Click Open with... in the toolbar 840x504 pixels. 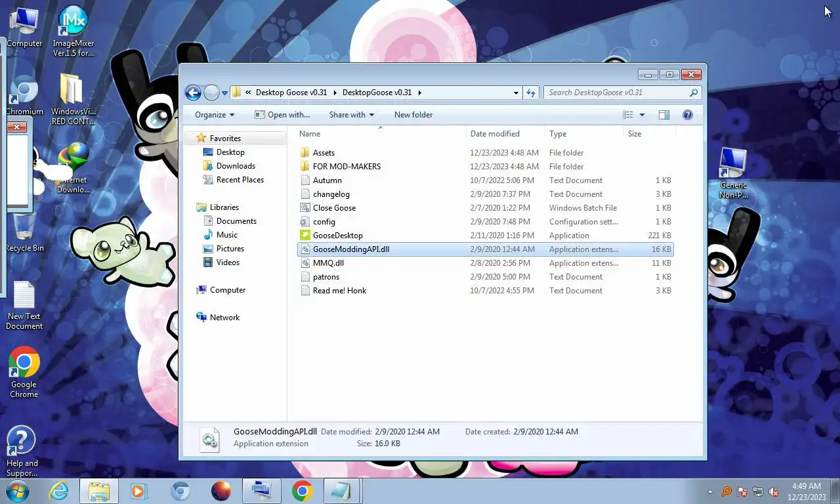282,115
